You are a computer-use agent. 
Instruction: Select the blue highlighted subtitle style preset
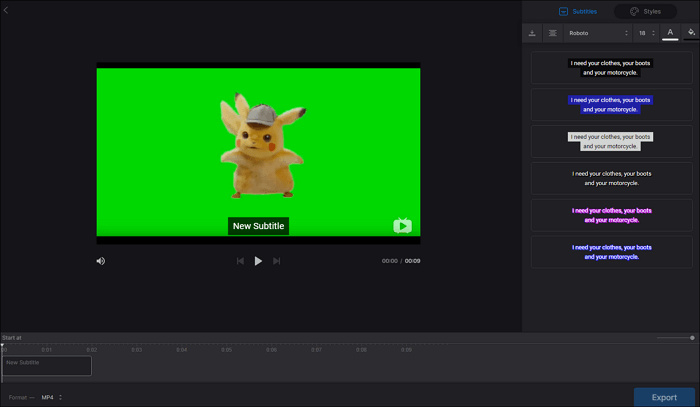610,104
